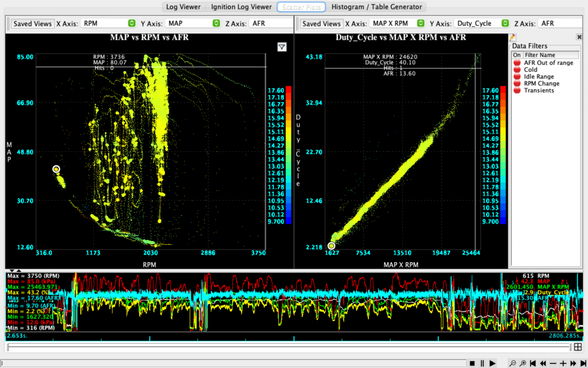
Task: Click the fast forward icon
Action: (574, 364)
